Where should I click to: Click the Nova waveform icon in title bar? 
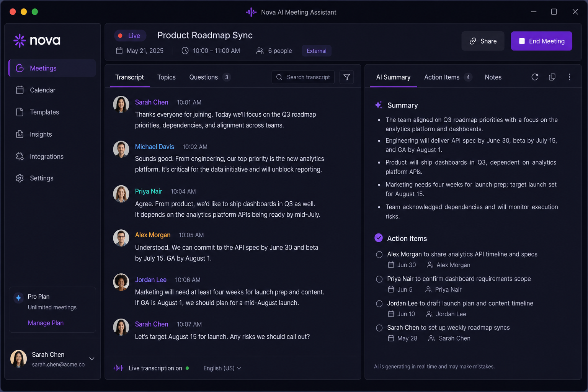[251, 12]
